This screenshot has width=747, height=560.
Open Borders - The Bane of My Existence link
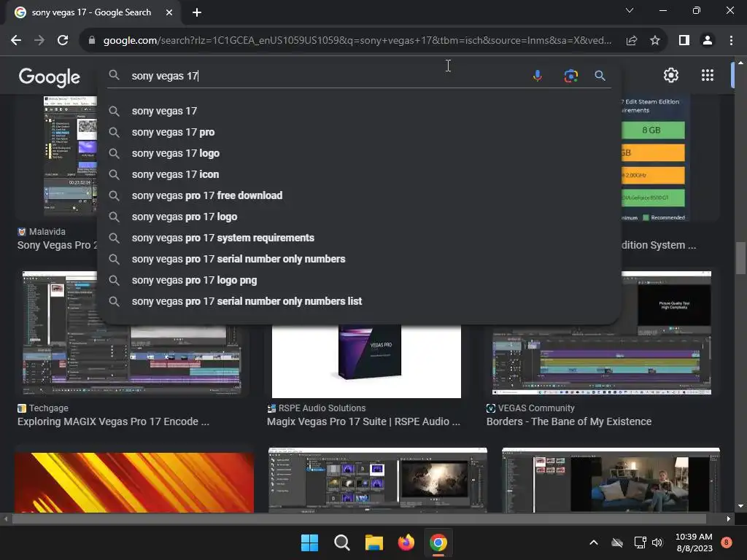[x=569, y=422]
